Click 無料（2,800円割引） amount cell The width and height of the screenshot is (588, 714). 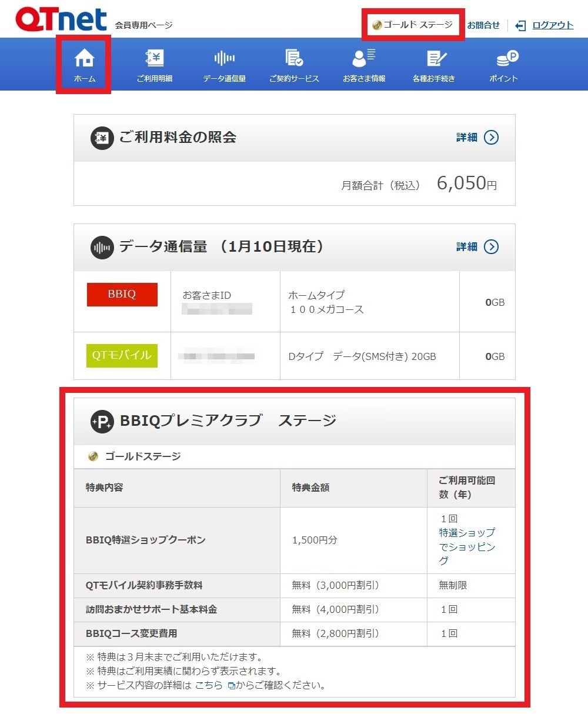[336, 634]
